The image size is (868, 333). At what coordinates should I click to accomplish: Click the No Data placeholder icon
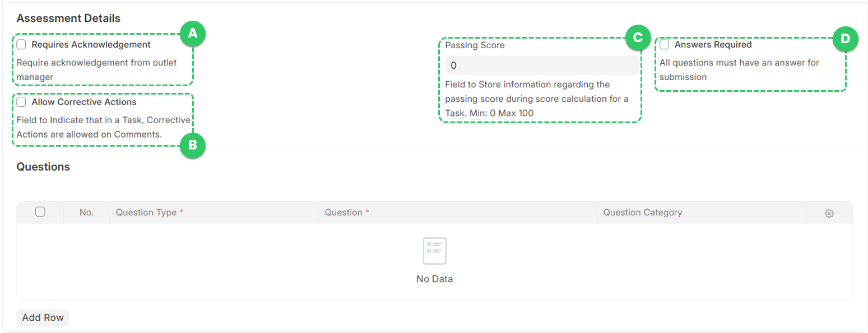click(x=434, y=251)
